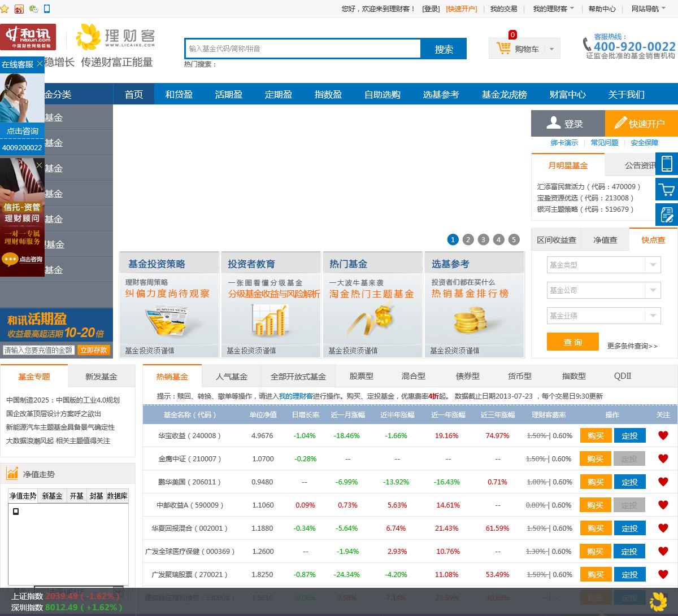Open 中国制造2025 article link
The image size is (678, 616).
click(x=63, y=400)
